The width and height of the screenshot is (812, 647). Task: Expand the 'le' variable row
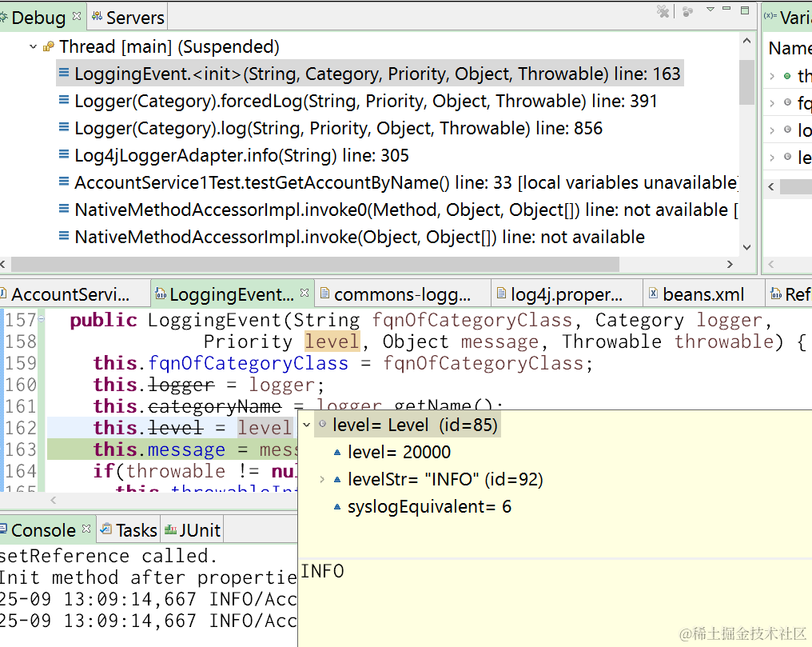(x=772, y=158)
